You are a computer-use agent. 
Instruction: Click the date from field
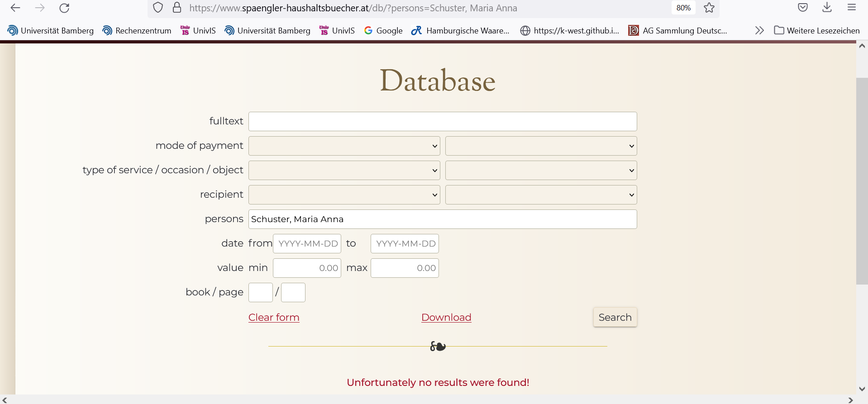tap(307, 243)
